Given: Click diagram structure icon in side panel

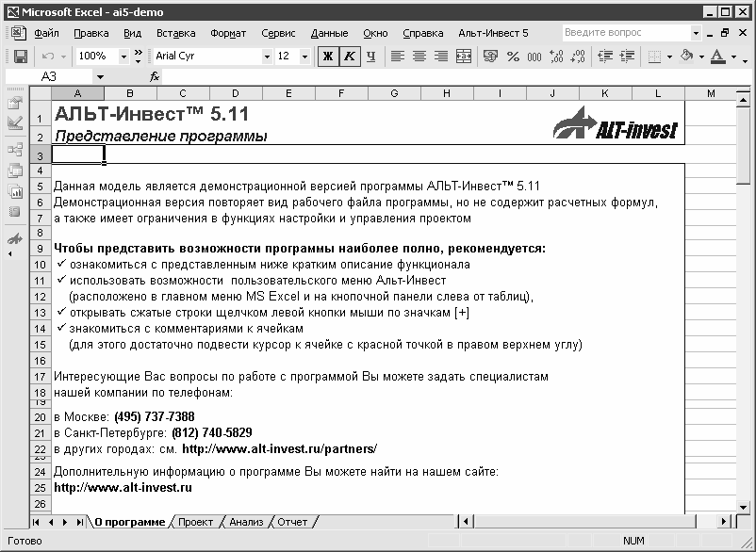Looking at the screenshot, I should [x=15, y=151].
